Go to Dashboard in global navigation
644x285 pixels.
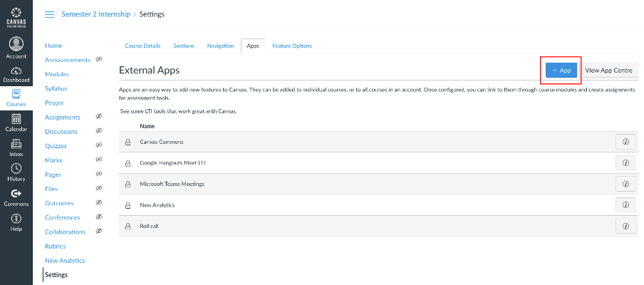coord(16,73)
